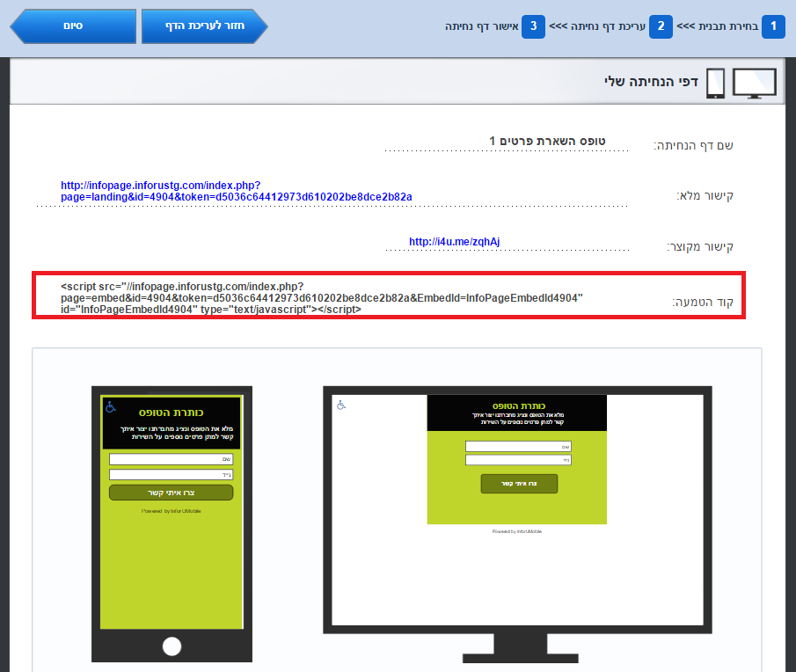Click the mobile number field in phone preview
This screenshot has height=672, width=796.
coord(172,475)
